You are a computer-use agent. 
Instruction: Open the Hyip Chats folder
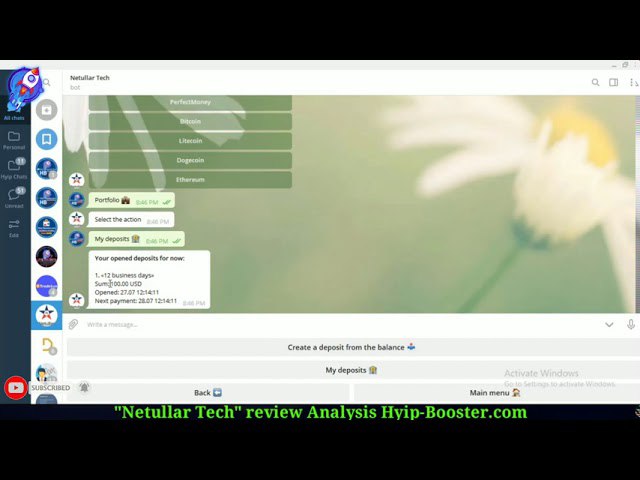pyautogui.click(x=14, y=169)
